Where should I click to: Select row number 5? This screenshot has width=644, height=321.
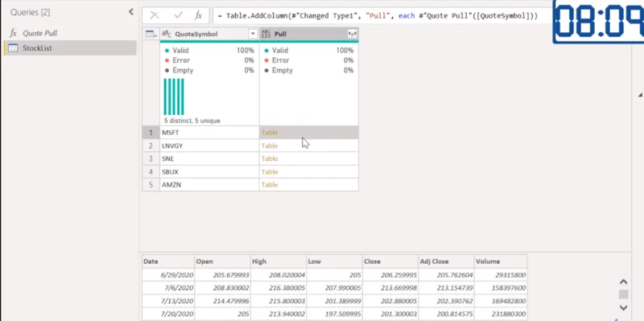click(151, 185)
